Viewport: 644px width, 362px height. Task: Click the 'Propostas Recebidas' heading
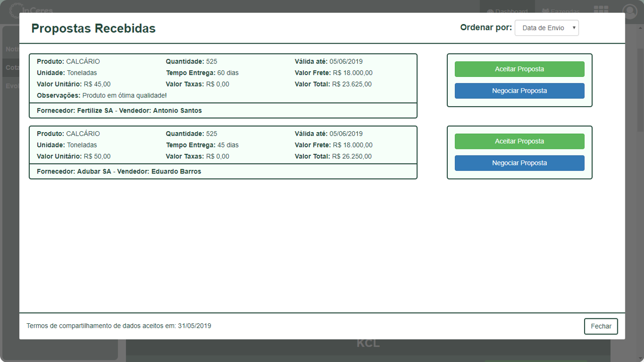point(94,29)
